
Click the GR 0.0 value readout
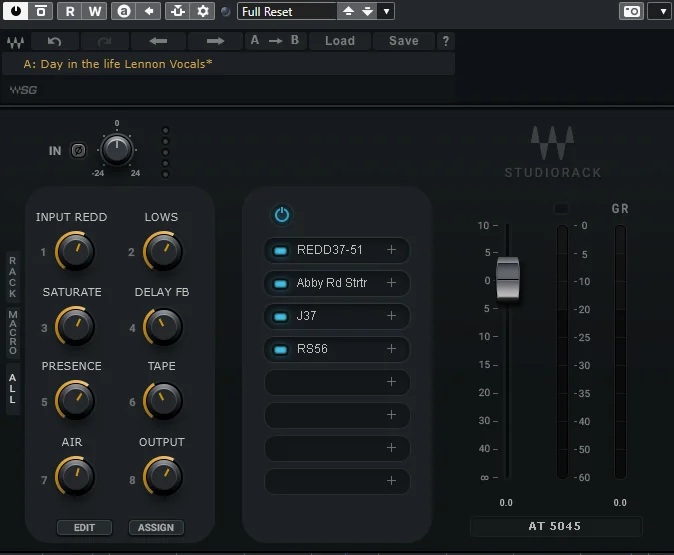tap(620, 503)
